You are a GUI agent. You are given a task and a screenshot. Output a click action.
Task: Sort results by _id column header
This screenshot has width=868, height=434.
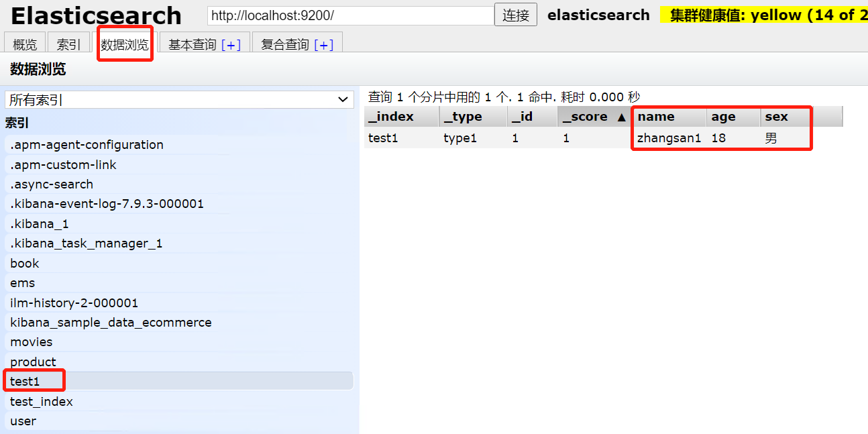click(x=532, y=117)
